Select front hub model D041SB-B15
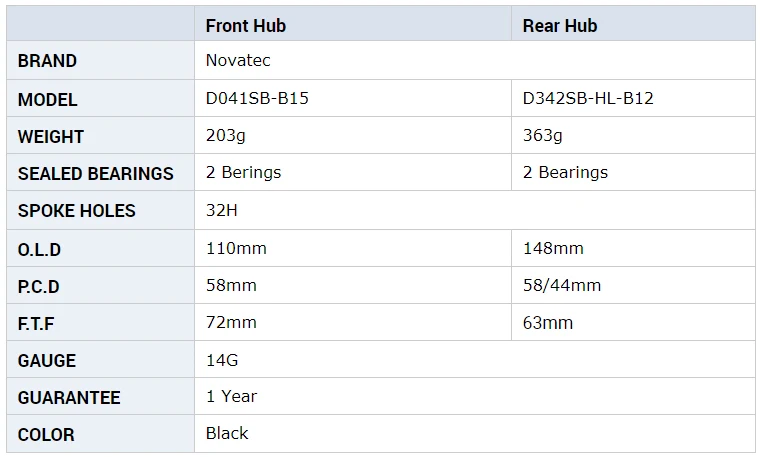The image size is (760, 457). point(257,98)
